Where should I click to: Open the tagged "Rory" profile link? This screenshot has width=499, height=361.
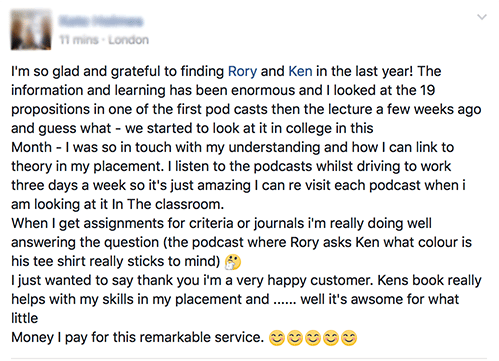[242, 71]
